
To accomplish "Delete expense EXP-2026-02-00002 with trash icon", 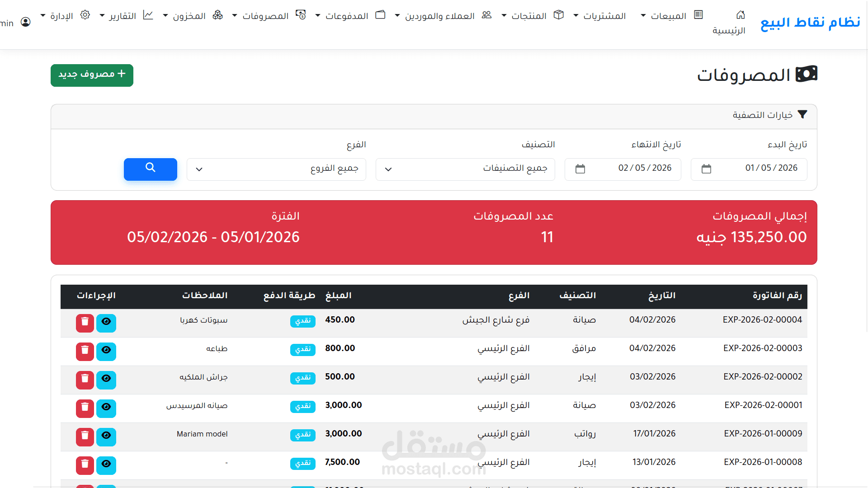I will pyautogui.click(x=85, y=380).
